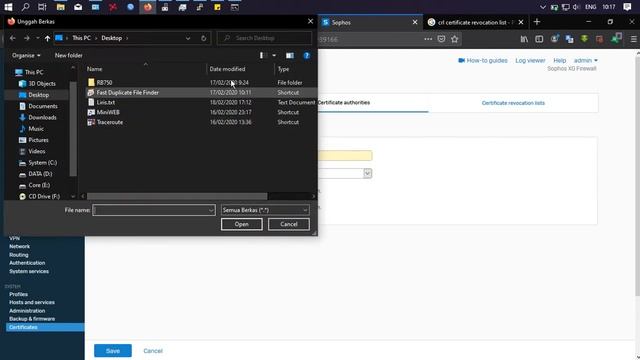Open Core (E:) drive

pos(39,185)
